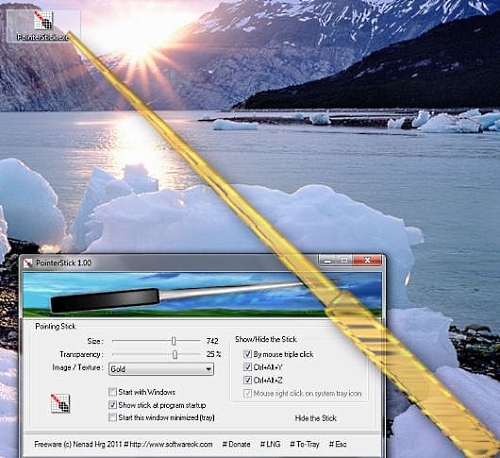Uncheck By mouse triple click option
This screenshot has height=458, width=500.
pos(247,354)
